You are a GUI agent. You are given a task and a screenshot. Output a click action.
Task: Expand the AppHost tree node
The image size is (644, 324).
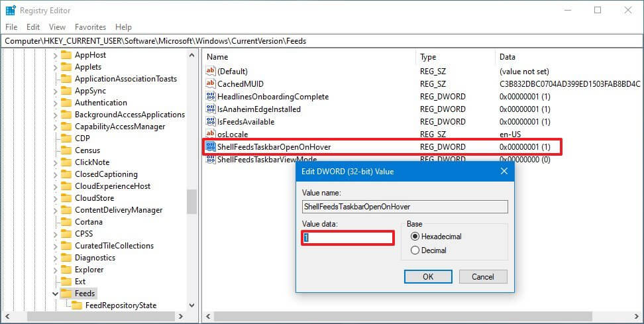coord(56,55)
